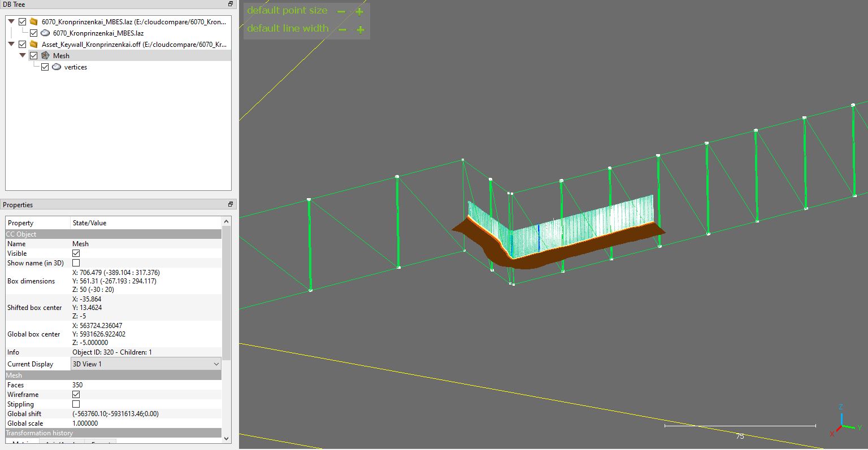Image resolution: width=868 pixels, height=450 pixels.
Task: Click the Global shift value cell
Action: [x=146, y=413]
